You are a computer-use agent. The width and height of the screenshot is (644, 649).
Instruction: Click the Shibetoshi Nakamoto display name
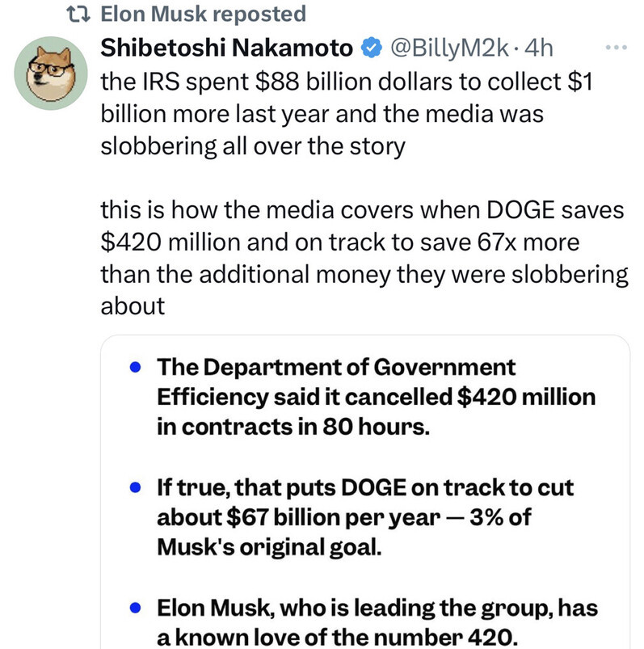(x=226, y=48)
